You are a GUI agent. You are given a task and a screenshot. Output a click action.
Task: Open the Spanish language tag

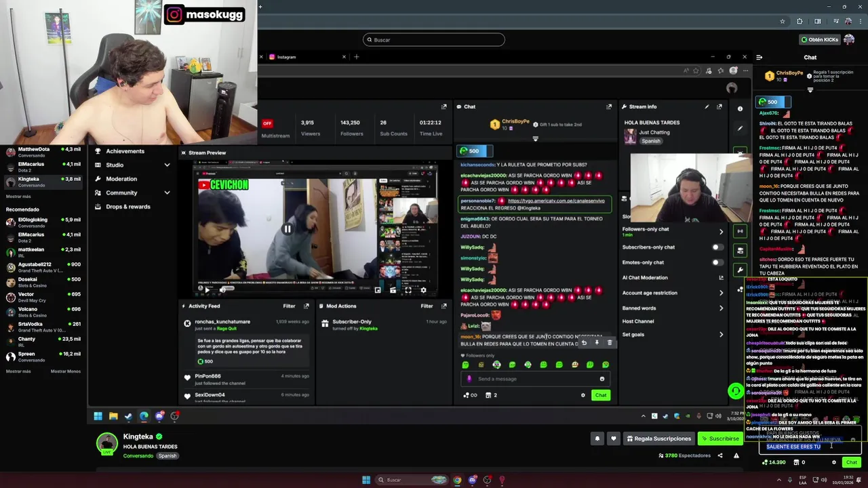(167, 455)
